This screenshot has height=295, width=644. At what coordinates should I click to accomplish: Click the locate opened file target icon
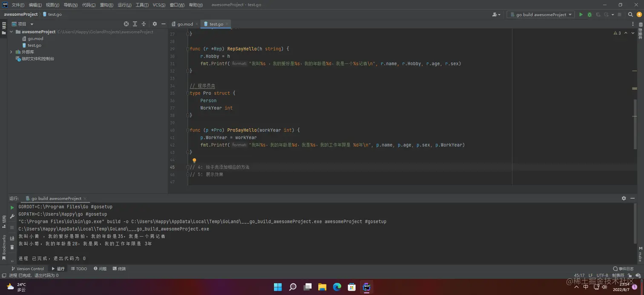(x=126, y=24)
